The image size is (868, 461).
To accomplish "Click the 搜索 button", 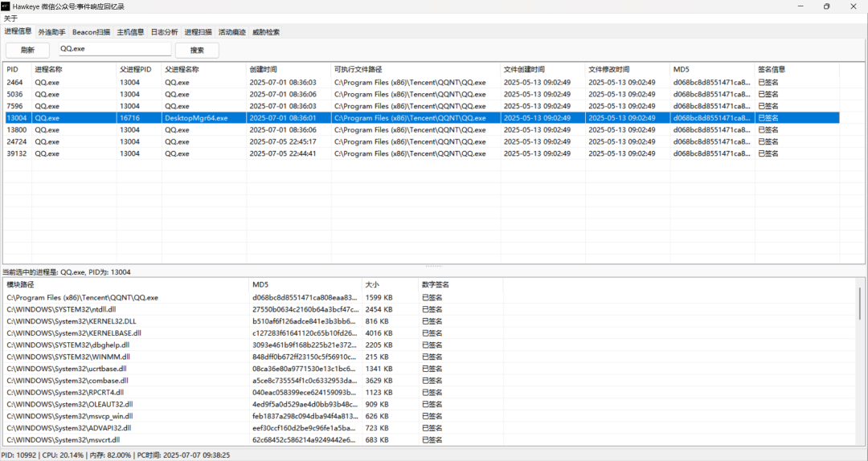I will click(197, 50).
